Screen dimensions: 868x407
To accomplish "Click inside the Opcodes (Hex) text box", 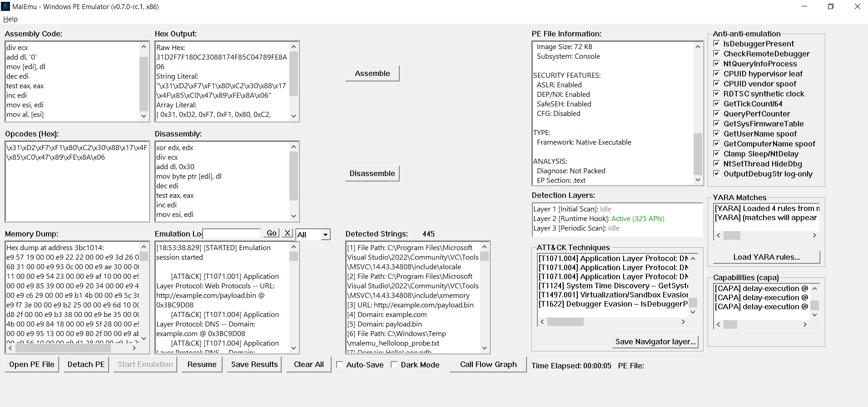I will coord(77,181).
